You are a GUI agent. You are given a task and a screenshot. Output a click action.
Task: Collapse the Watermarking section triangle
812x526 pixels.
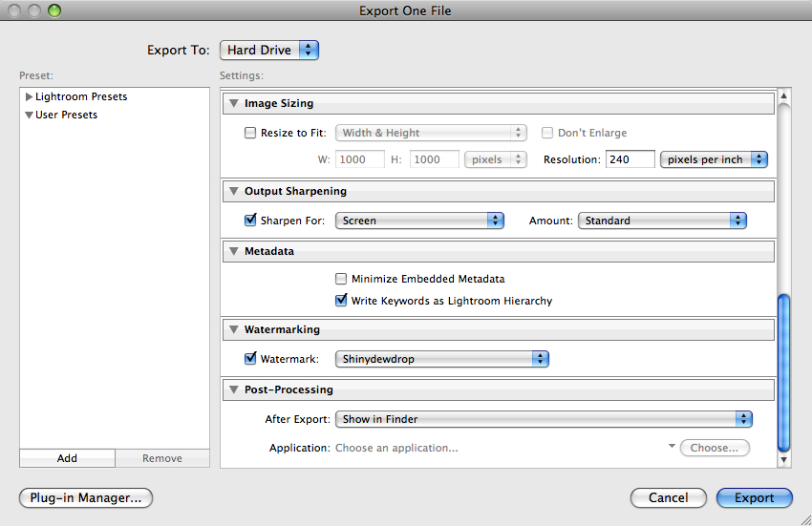pos(234,329)
